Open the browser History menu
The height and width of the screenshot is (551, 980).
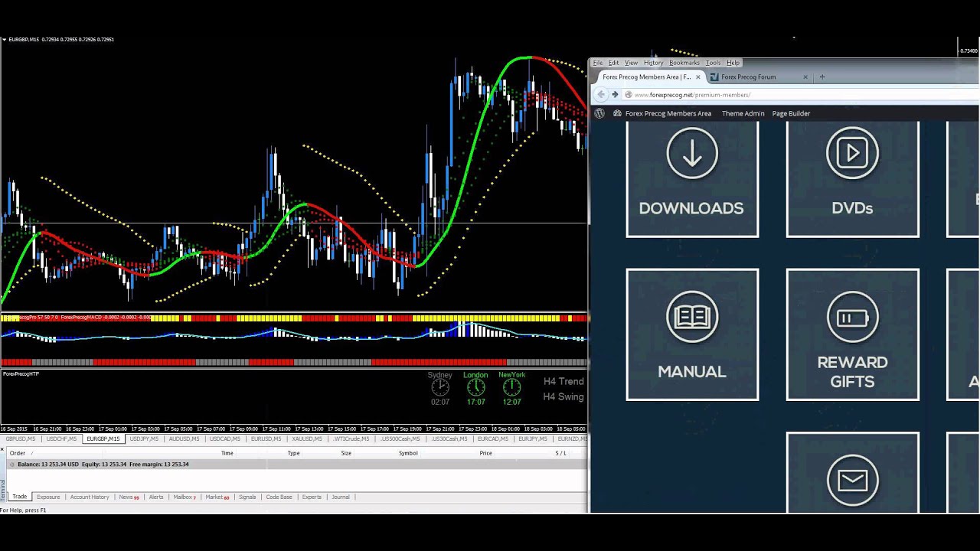(653, 63)
